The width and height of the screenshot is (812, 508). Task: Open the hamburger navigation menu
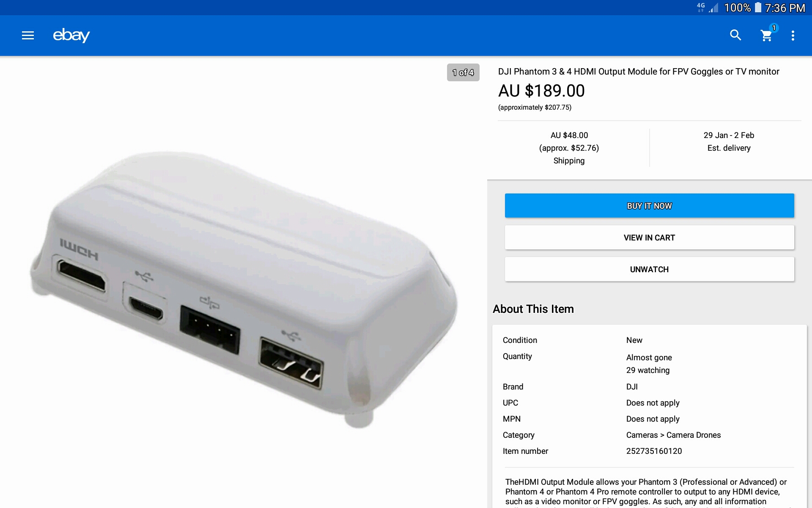pyautogui.click(x=28, y=36)
